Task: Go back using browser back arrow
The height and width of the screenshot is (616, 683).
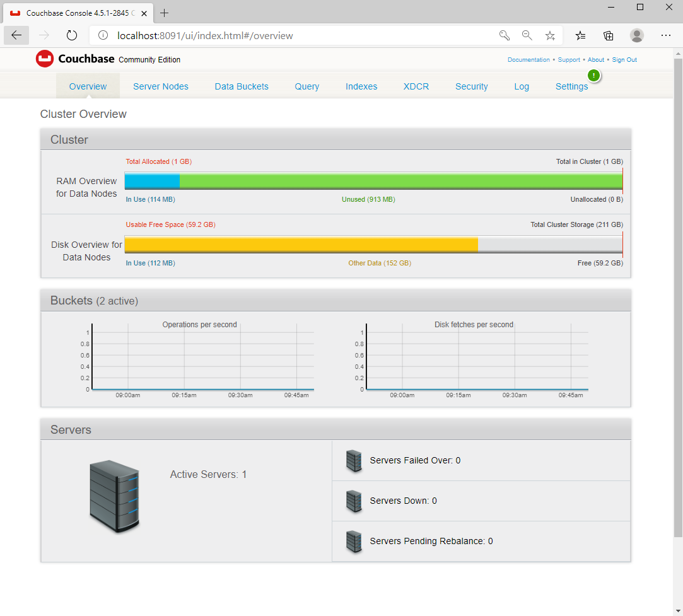Action: tap(16, 35)
